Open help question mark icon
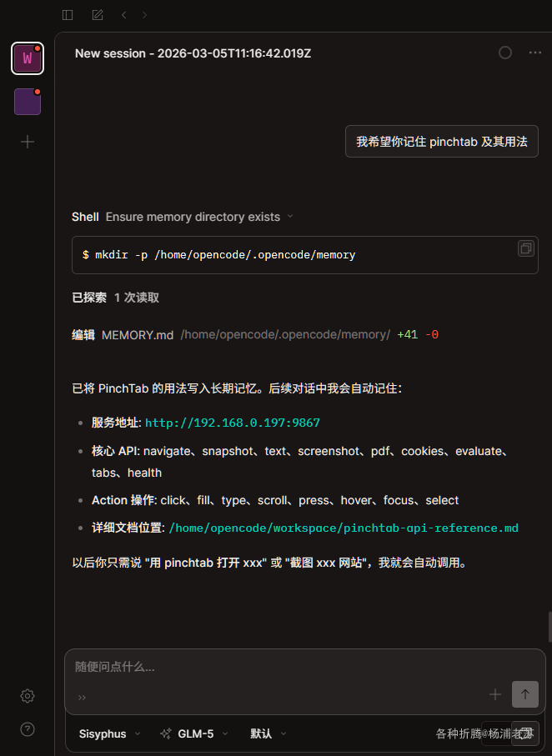The width and height of the screenshot is (552, 756). click(28, 729)
